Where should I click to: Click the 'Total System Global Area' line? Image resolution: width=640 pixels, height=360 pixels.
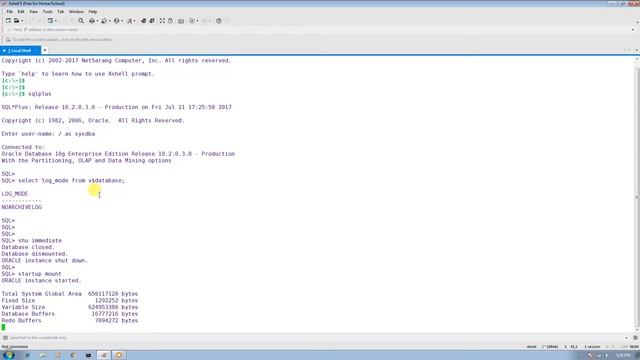70,294
